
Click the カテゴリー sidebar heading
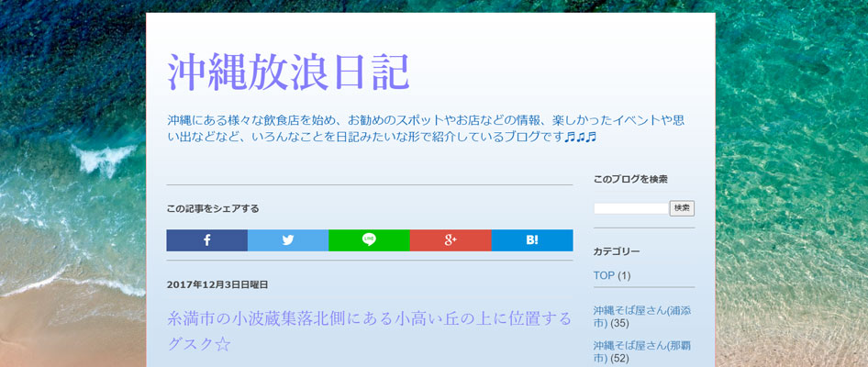(x=617, y=250)
